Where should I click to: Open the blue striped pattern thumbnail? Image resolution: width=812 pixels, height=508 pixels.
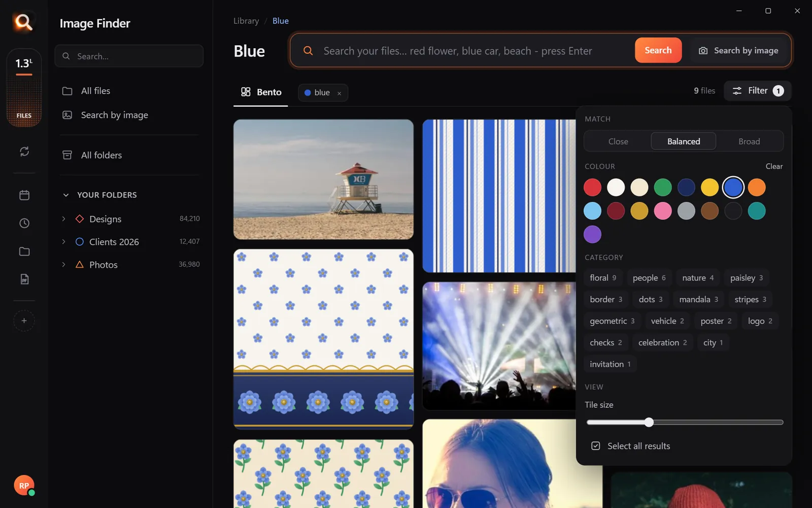499,196
